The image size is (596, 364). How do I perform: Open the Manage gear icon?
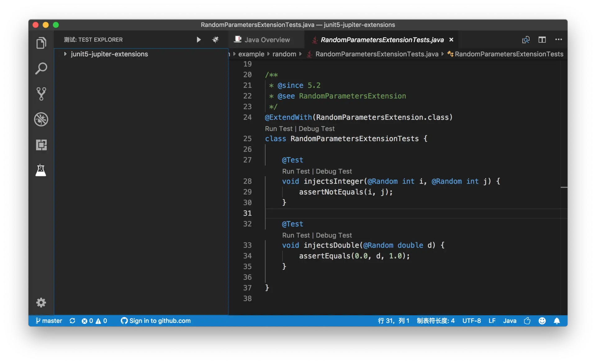point(41,302)
